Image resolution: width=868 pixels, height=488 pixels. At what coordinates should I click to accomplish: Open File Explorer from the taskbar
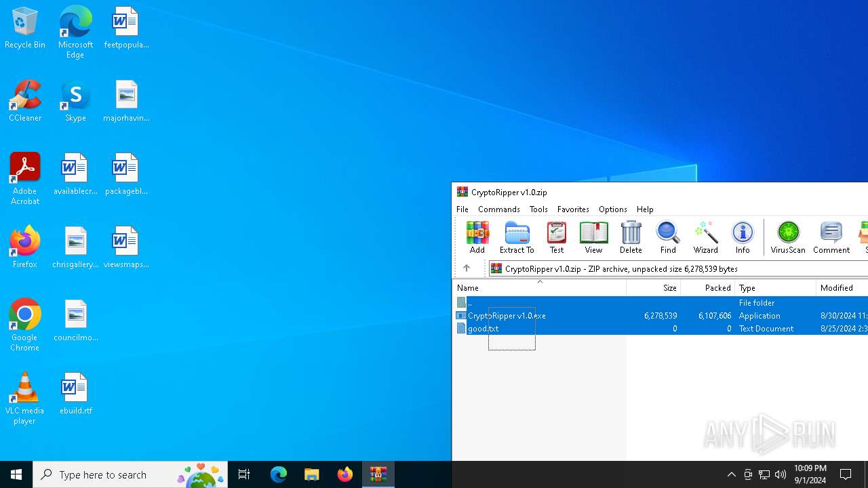coord(312,474)
